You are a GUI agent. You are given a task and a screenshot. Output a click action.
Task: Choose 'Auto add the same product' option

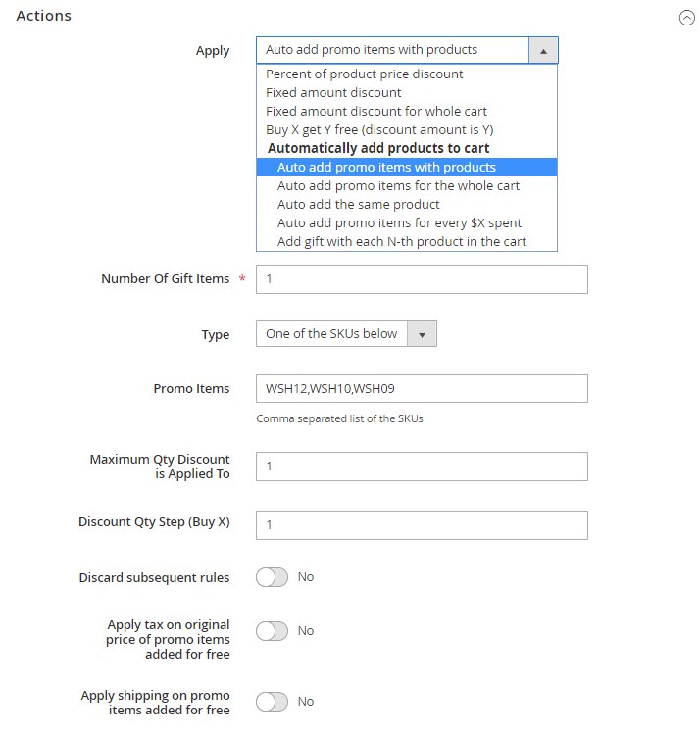[359, 205]
